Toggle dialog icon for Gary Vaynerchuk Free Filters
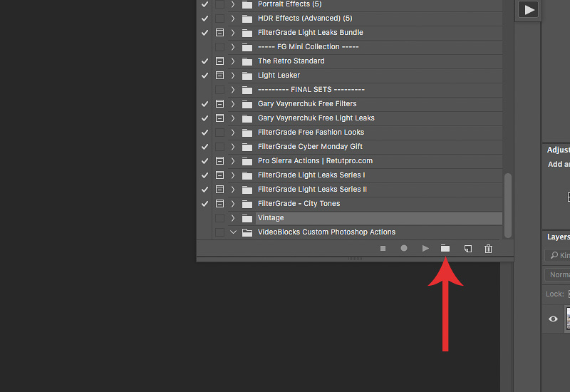Image resolution: width=570 pixels, height=392 pixels. click(x=219, y=104)
